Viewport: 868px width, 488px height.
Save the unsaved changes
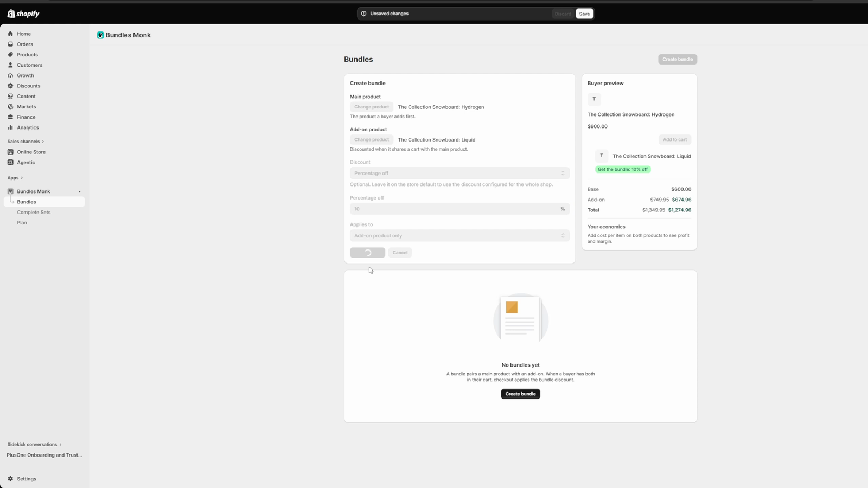point(584,14)
